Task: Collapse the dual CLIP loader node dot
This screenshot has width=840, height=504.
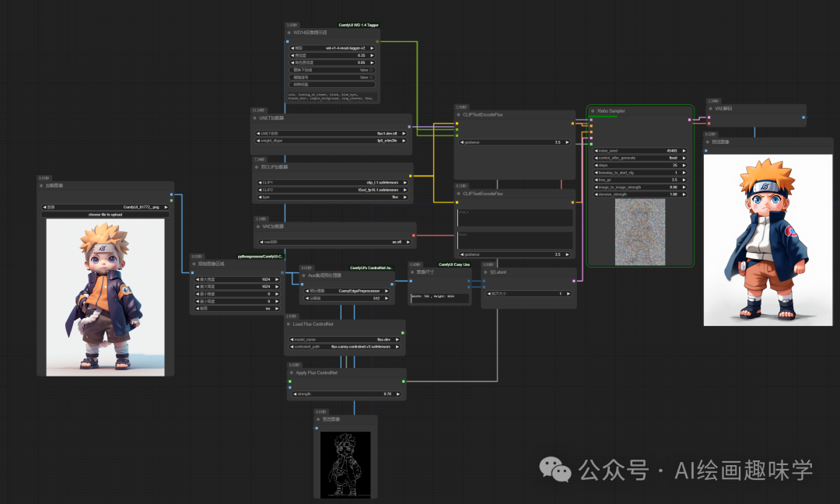Action: pos(257,167)
